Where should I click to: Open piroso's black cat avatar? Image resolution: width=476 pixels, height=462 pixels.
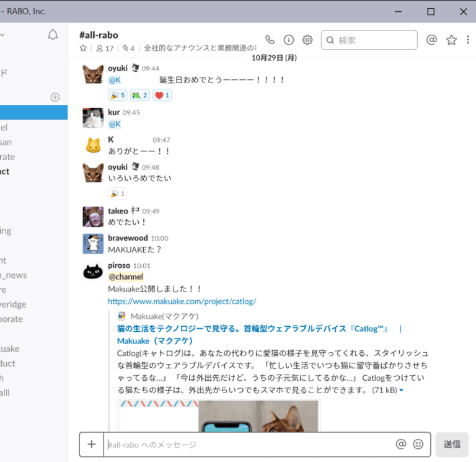pyautogui.click(x=93, y=271)
